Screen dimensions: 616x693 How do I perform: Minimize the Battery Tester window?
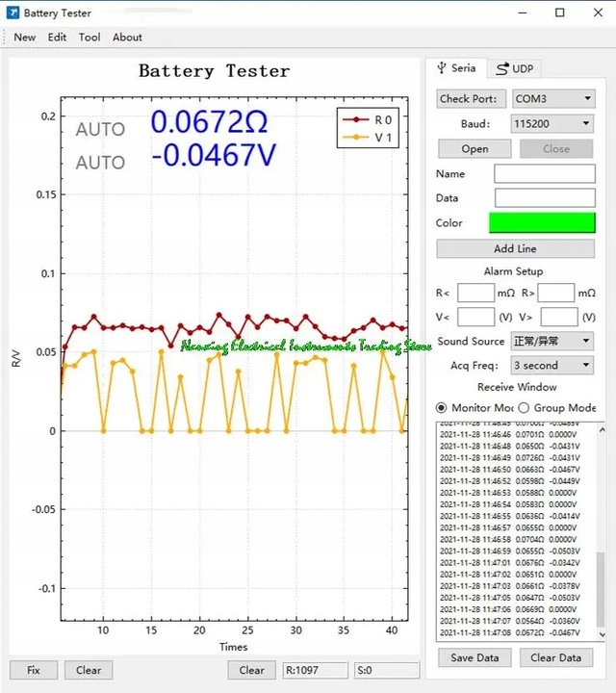tap(523, 13)
